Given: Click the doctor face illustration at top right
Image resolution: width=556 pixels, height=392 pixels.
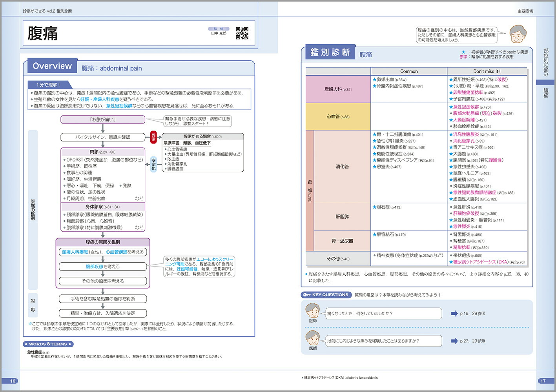Looking at the screenshot, I should [518, 34].
